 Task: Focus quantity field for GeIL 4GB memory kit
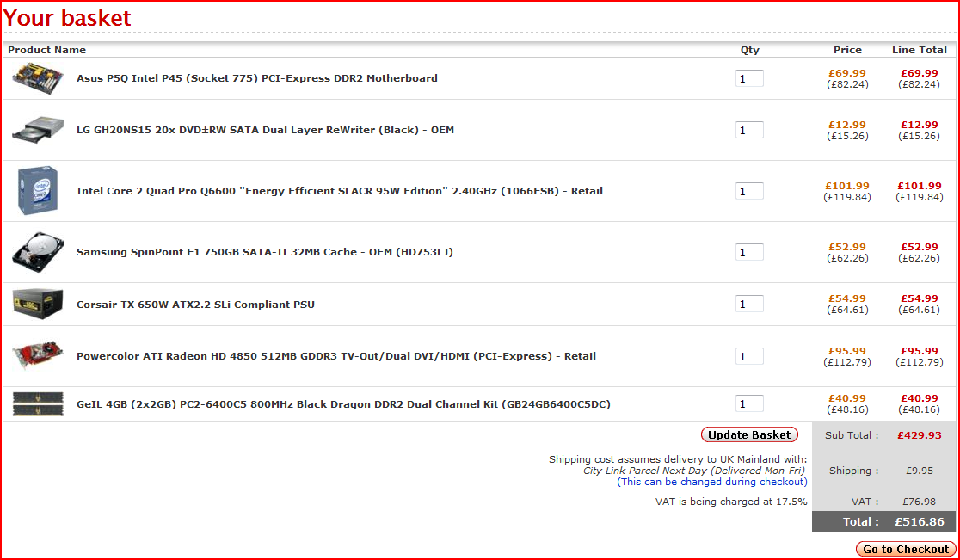coord(749,403)
